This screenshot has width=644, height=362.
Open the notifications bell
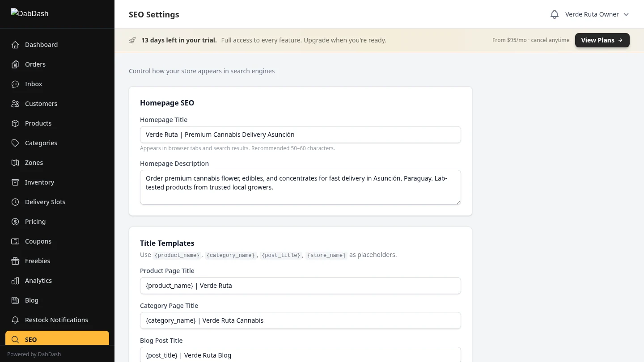(555, 14)
